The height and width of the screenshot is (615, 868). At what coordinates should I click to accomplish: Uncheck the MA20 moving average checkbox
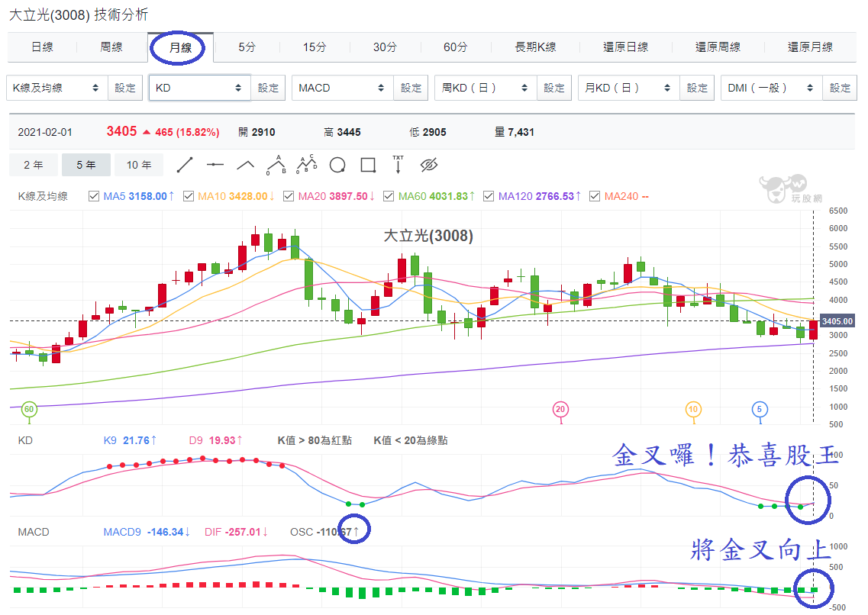(289, 196)
